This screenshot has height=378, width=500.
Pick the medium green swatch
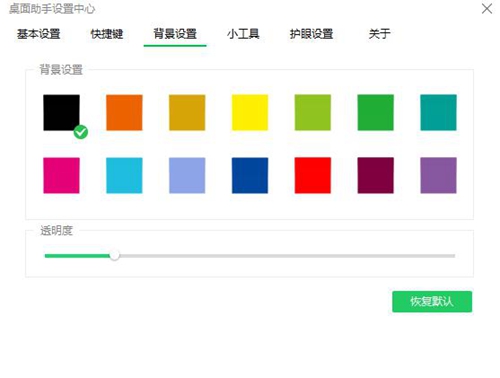pyautogui.click(x=376, y=113)
